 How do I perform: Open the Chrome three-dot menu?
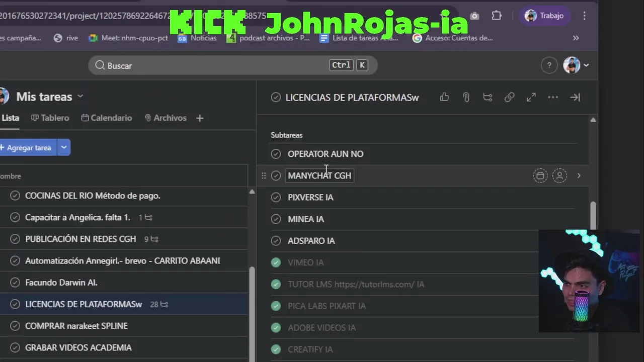coord(584,16)
